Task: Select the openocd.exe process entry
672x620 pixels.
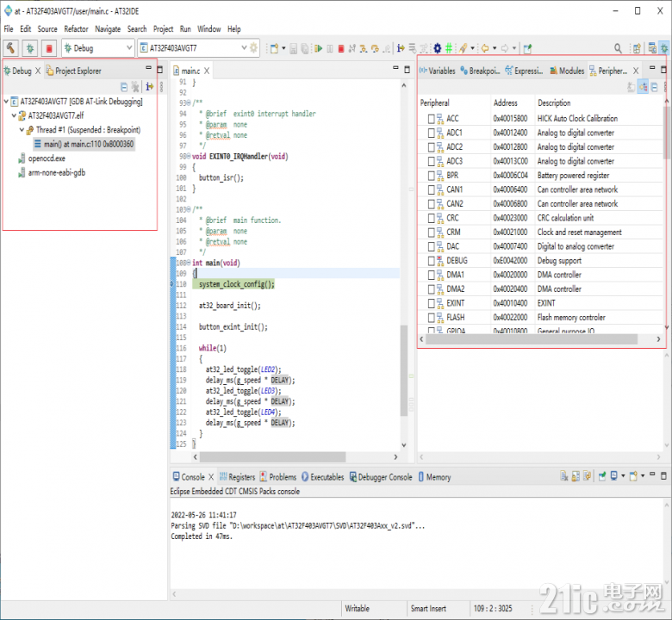Action: [x=41, y=158]
